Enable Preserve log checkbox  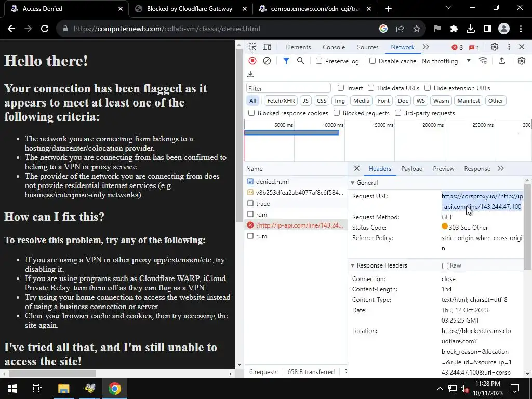click(x=319, y=61)
